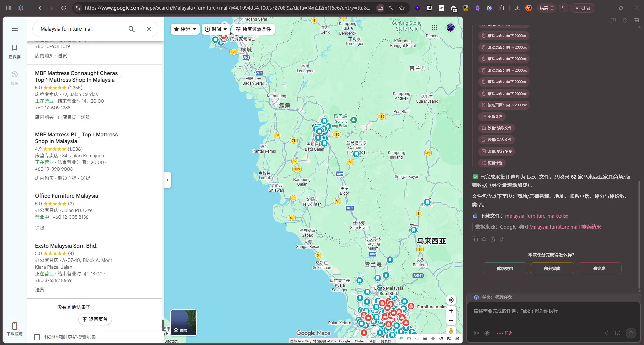This screenshot has height=345, width=644.
Task: Click the browser sidebar toggle icon
Action: [x=9, y=8]
